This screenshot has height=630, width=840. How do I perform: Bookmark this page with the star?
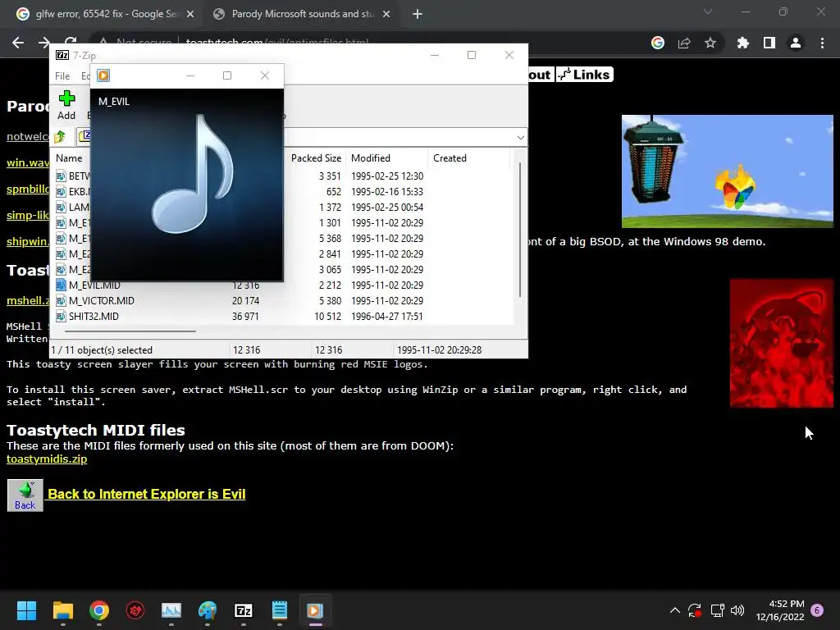tap(710, 43)
